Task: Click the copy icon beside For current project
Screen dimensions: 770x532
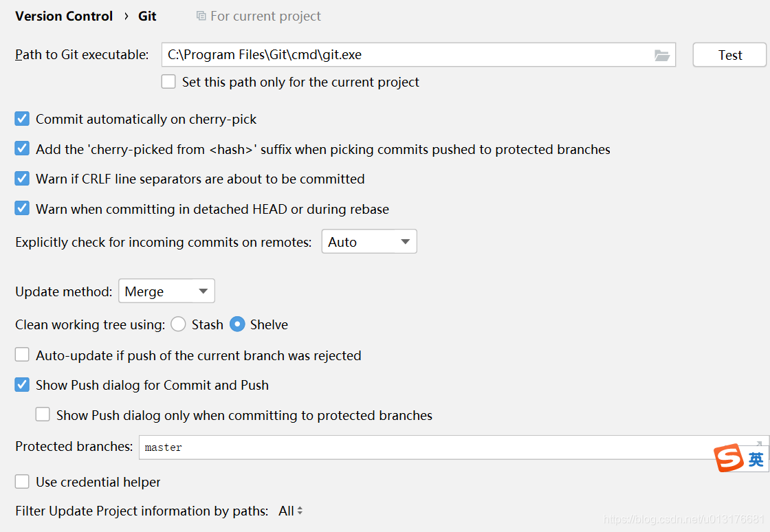Action: 201,16
